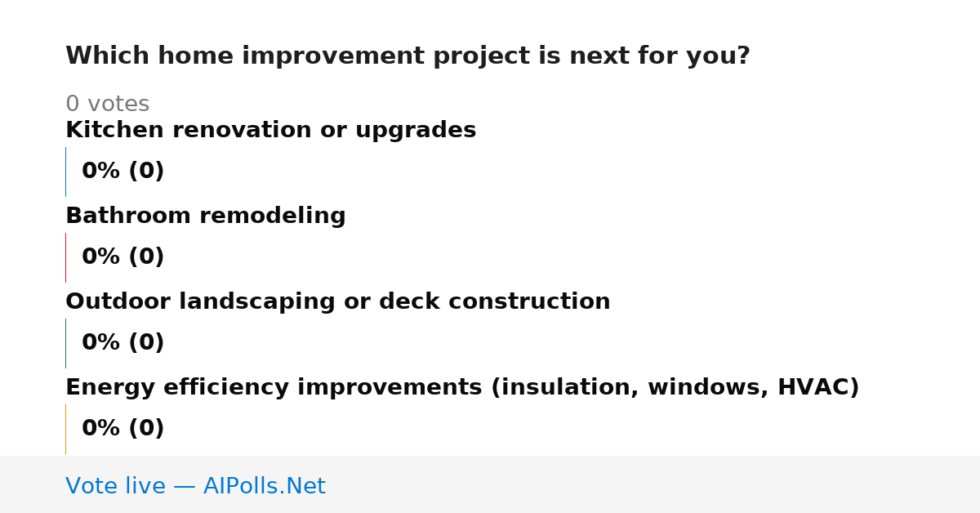Click 0% (0) under Bathroom remodeling
This screenshot has height=513, width=980.
(x=123, y=257)
